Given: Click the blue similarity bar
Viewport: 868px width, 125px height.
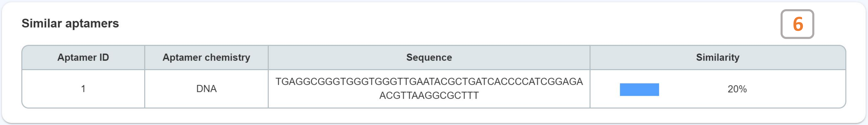Looking at the screenshot, I should click(x=639, y=89).
